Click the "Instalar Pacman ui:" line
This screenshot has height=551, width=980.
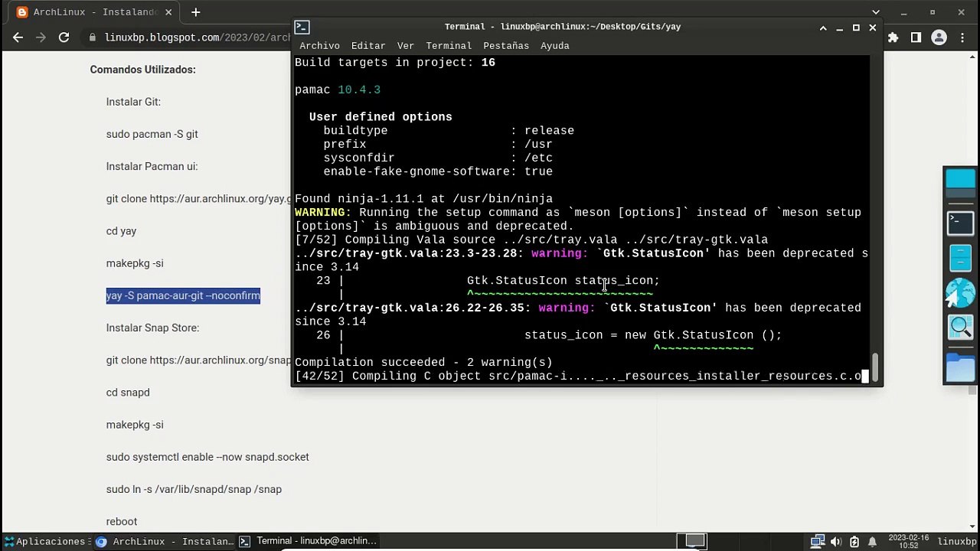152,166
